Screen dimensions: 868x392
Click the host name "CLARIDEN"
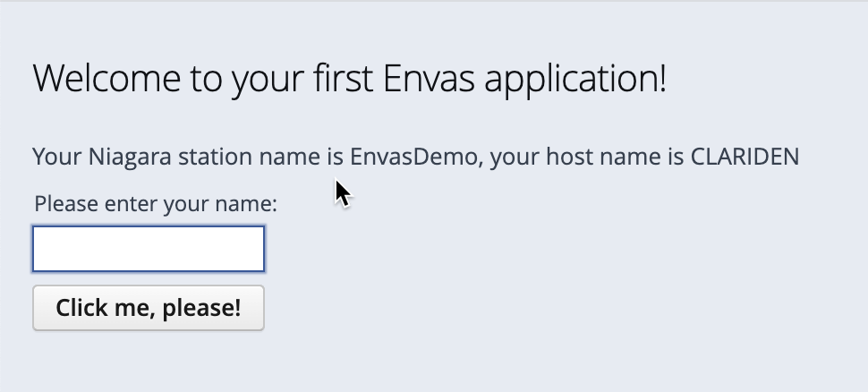pos(745,157)
